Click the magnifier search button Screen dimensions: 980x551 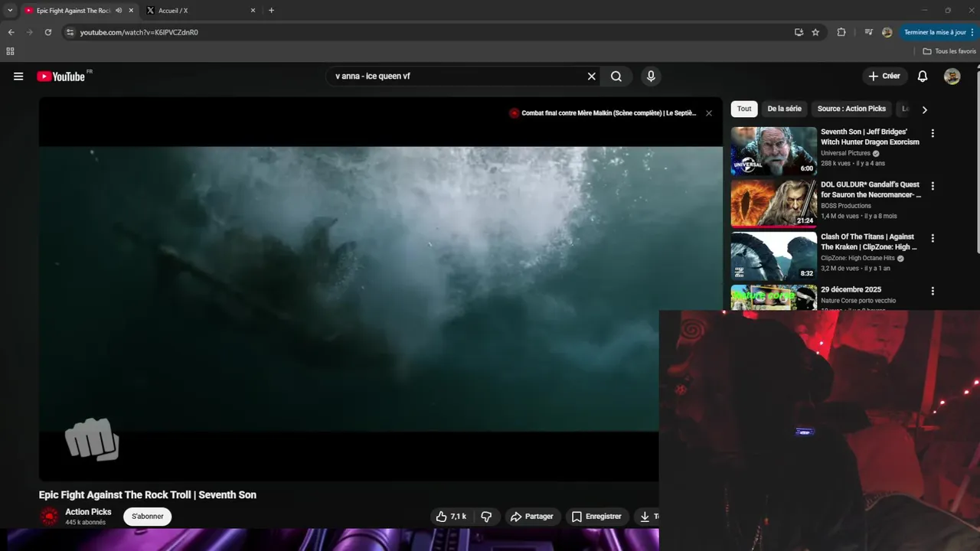coord(616,77)
